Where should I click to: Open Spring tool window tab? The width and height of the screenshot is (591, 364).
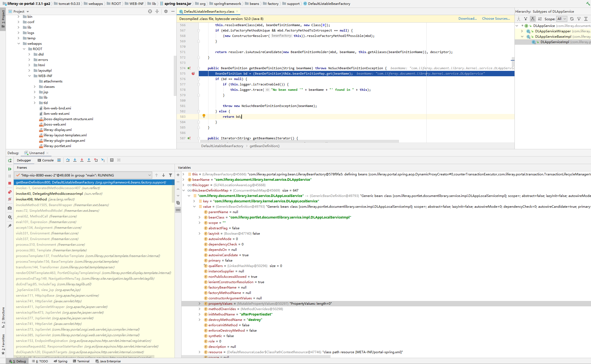(x=60, y=361)
